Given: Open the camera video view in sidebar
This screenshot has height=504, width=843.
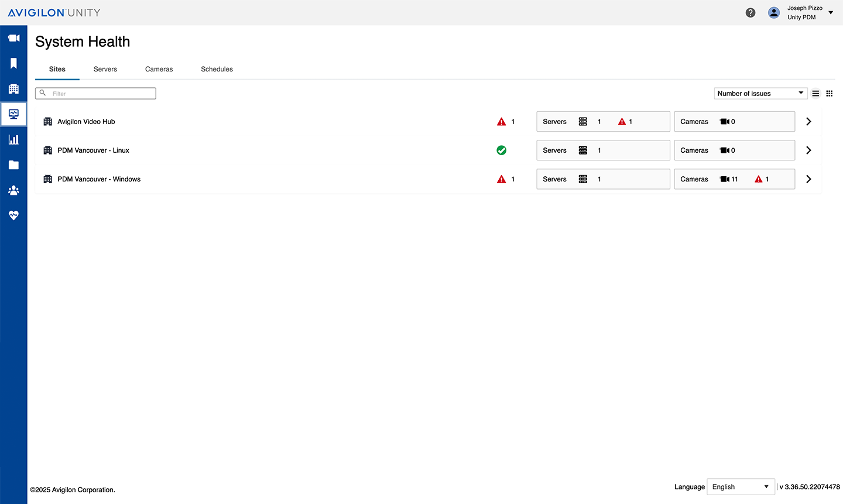Looking at the screenshot, I should tap(13, 38).
